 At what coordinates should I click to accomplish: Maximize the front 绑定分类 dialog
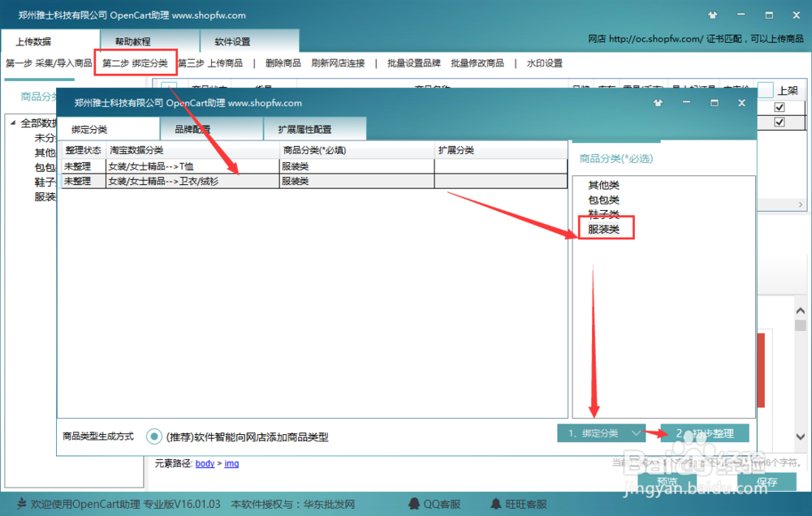tap(714, 103)
